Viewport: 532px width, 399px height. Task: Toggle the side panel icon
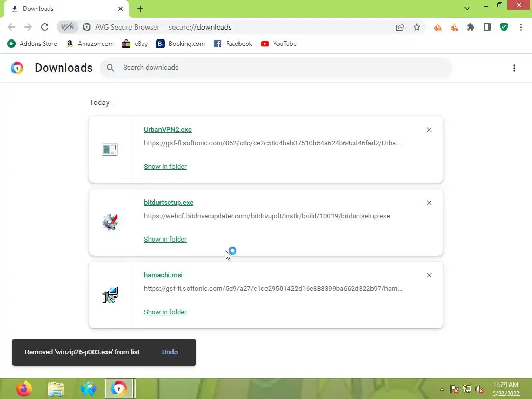tap(487, 27)
